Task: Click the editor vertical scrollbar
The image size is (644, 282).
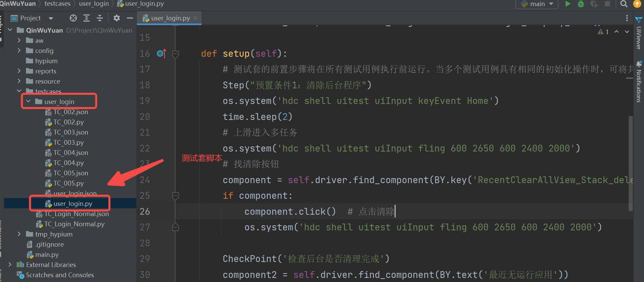Action: coord(630,163)
